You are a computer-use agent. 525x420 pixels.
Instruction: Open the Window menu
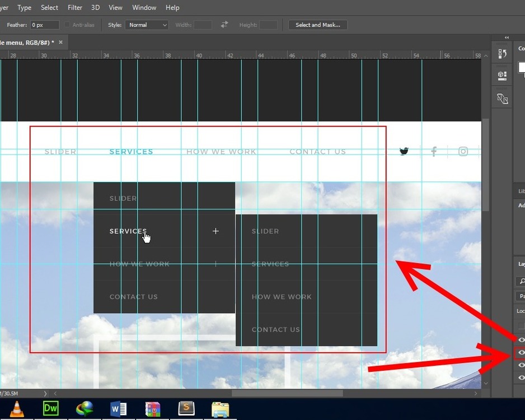point(144,7)
